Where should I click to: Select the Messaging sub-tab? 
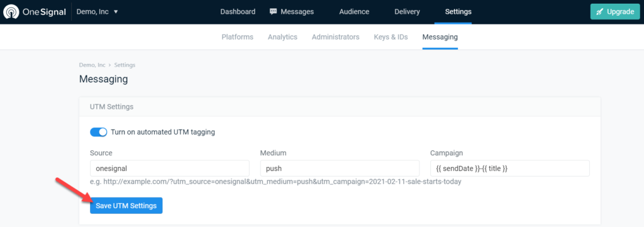point(440,37)
